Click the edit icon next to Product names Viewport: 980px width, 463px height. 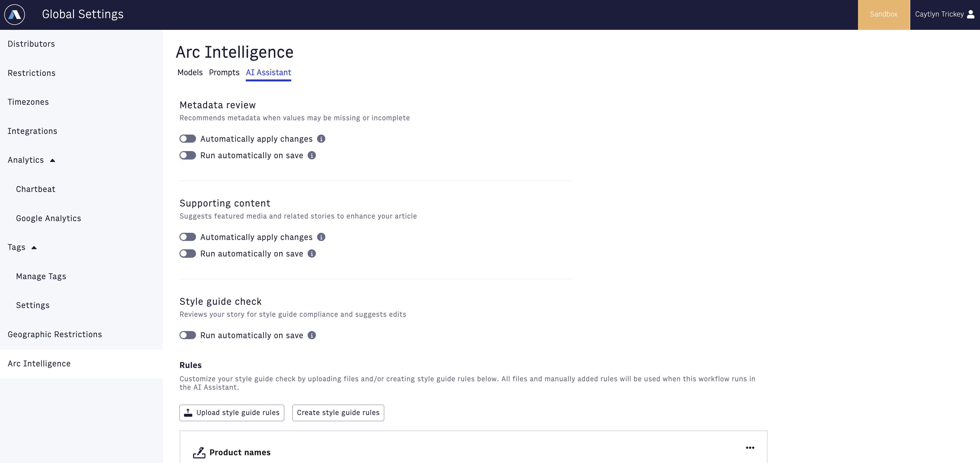[199, 452]
